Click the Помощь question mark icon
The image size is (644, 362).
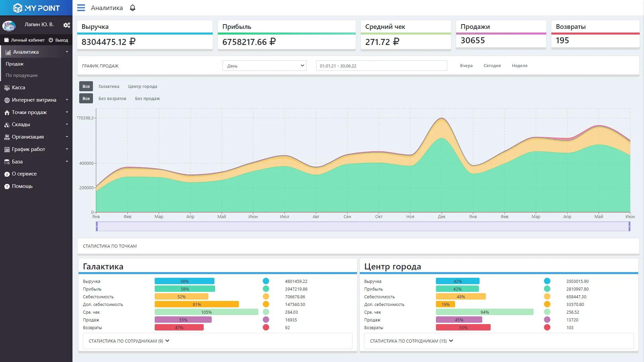click(7, 187)
